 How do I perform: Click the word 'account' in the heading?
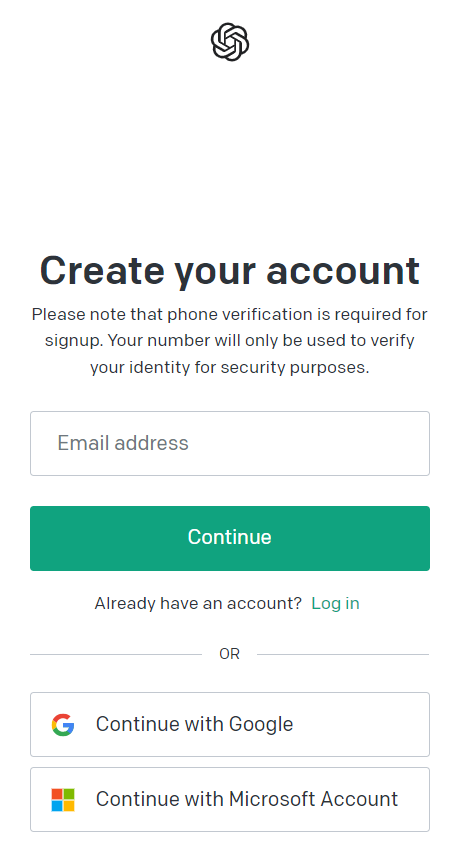[x=343, y=271]
